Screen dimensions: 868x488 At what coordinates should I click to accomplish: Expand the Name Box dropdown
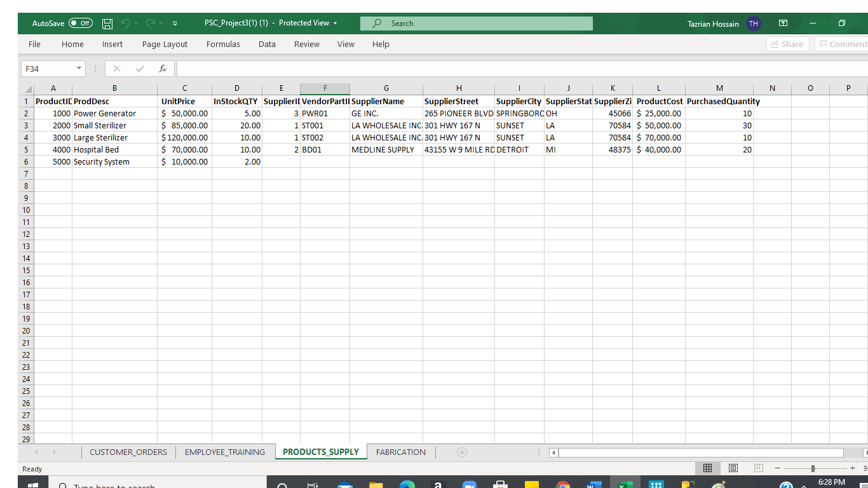[79, 68]
